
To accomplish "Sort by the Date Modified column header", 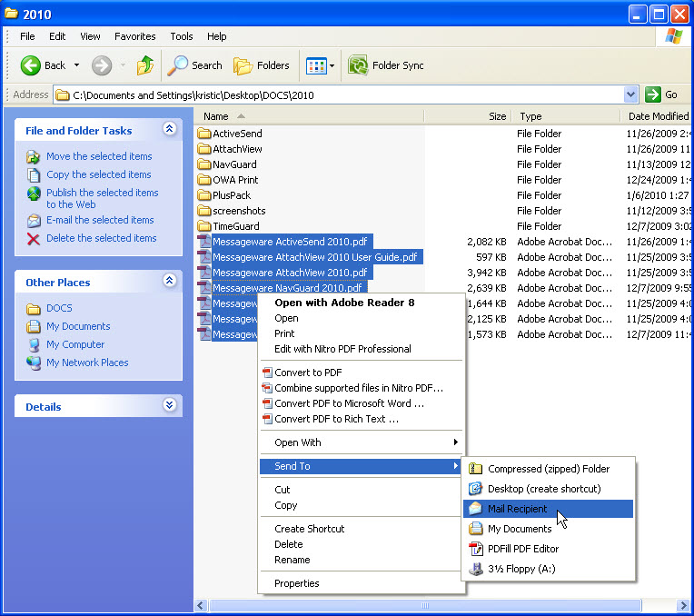I will pos(656,116).
